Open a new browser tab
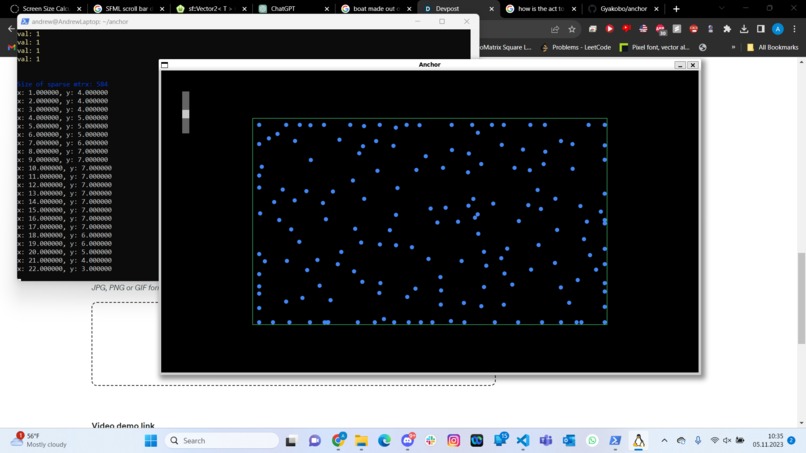 pyautogui.click(x=676, y=9)
